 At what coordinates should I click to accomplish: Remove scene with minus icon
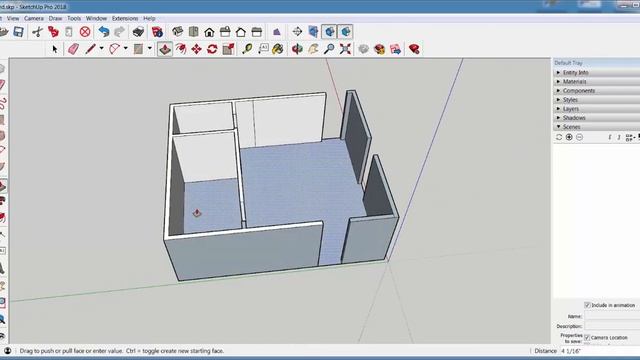pyautogui.click(x=579, y=138)
